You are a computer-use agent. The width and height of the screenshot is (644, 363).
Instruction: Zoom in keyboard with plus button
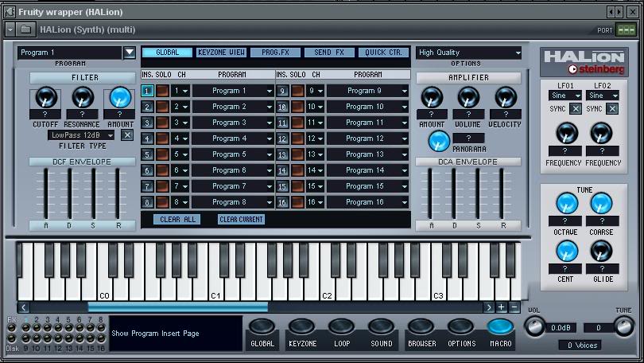click(502, 307)
